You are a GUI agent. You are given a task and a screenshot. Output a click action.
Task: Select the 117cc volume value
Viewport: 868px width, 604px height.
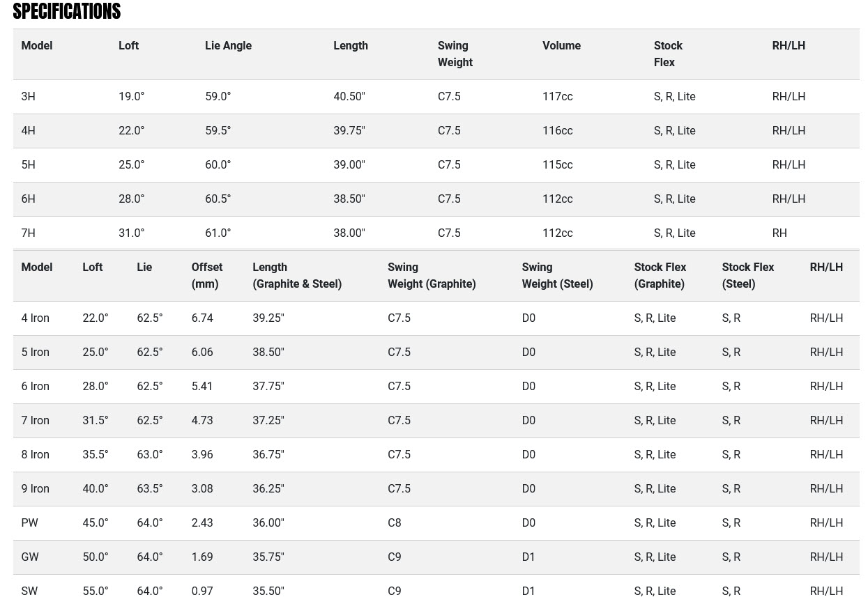click(x=557, y=97)
